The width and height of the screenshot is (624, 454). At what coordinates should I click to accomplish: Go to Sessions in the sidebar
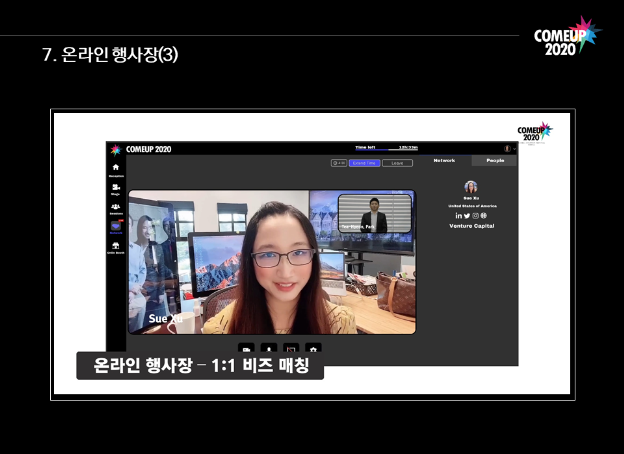click(x=116, y=208)
